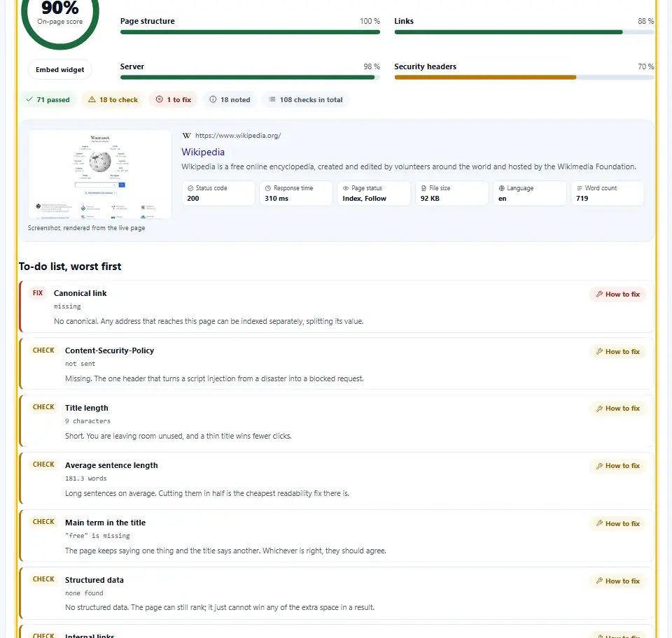Select the Title length heading

(87, 408)
